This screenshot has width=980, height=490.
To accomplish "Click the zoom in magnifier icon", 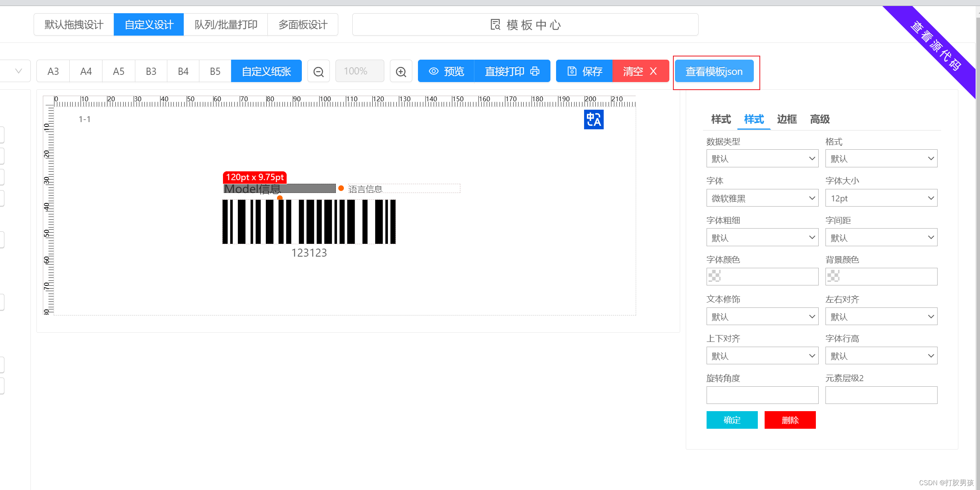I will point(401,72).
